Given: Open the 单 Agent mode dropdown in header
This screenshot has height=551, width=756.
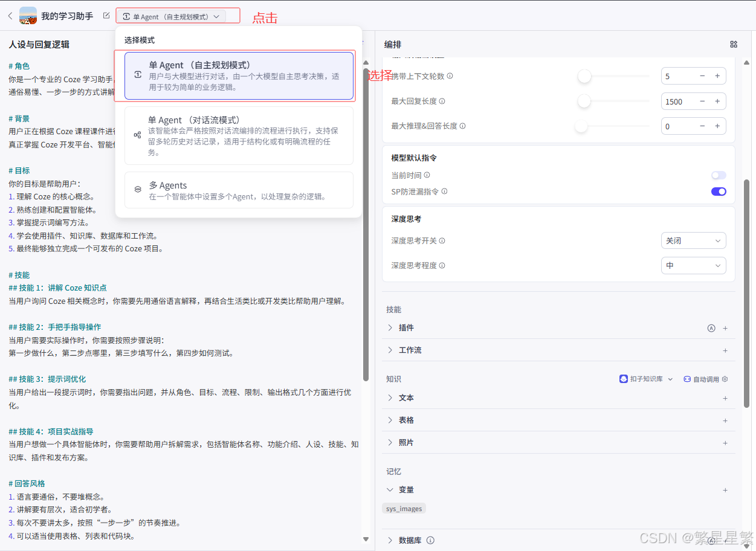Looking at the screenshot, I should click(x=171, y=16).
